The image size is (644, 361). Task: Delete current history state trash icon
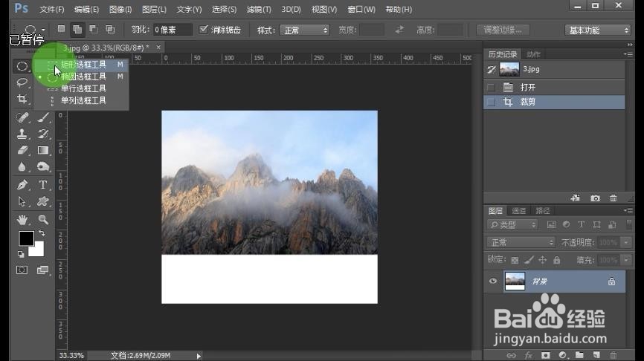pyautogui.click(x=614, y=198)
